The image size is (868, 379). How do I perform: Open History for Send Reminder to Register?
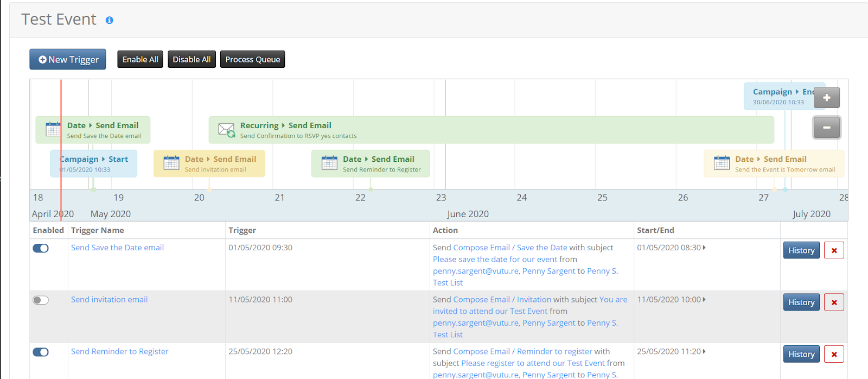point(801,355)
